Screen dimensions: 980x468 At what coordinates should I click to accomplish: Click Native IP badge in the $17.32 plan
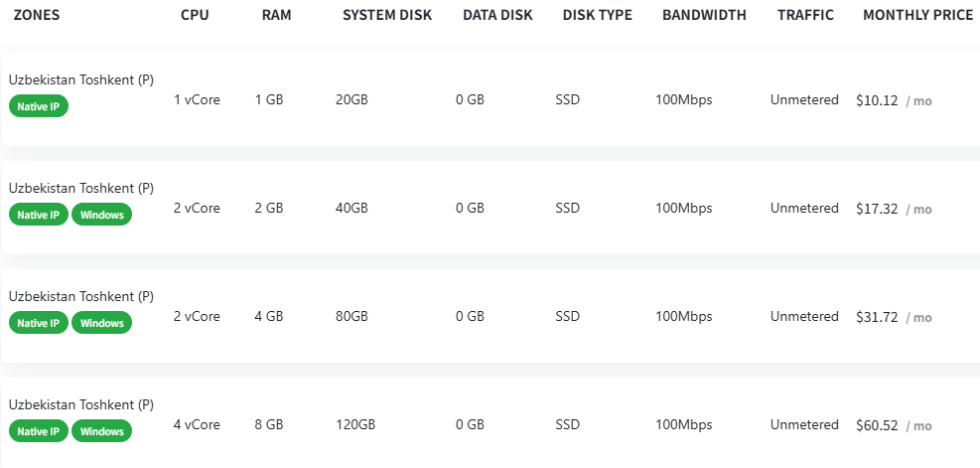click(x=39, y=215)
